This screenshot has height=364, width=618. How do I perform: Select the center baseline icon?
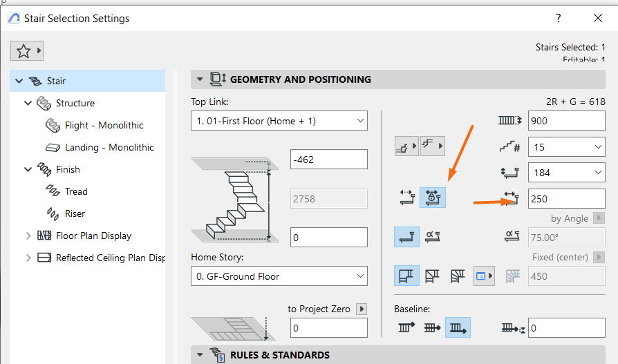tap(432, 328)
